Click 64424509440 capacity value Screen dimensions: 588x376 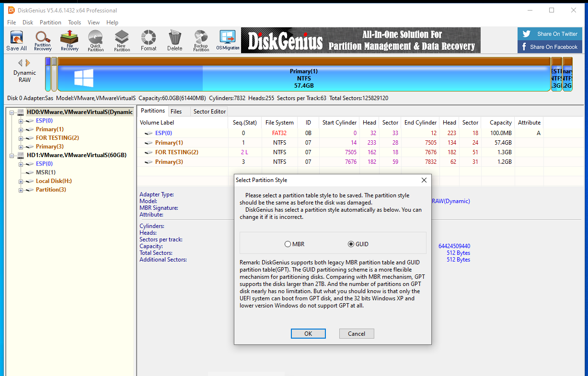(x=454, y=246)
